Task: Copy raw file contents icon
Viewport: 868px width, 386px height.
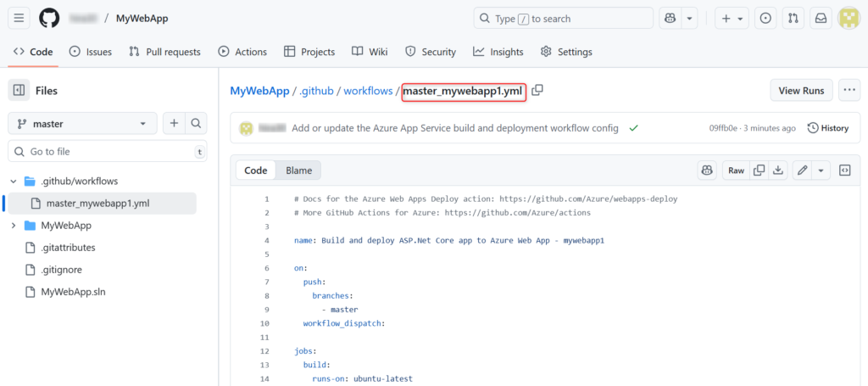Action: coord(759,170)
